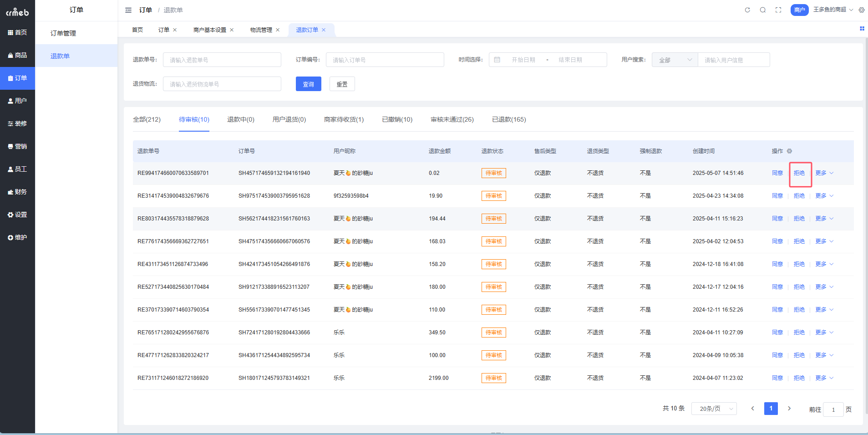The image size is (868, 435).
Task: Open the 20条/页 page size dropdown
Action: [x=714, y=409]
